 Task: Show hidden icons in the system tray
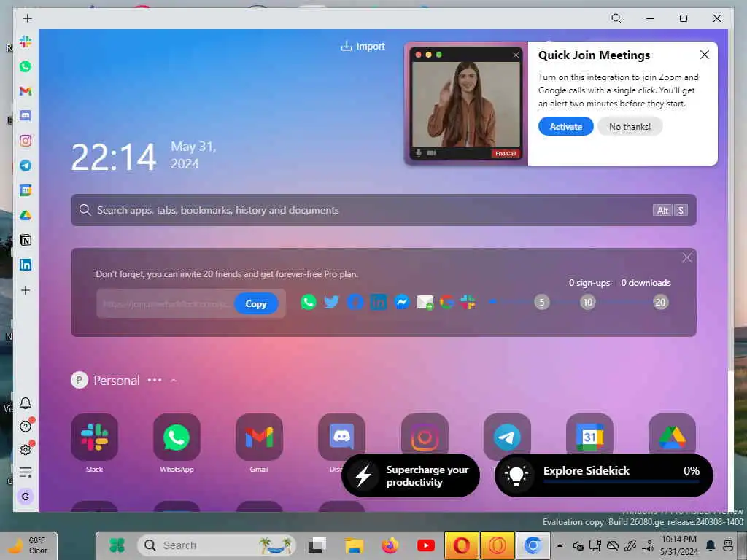(x=560, y=545)
